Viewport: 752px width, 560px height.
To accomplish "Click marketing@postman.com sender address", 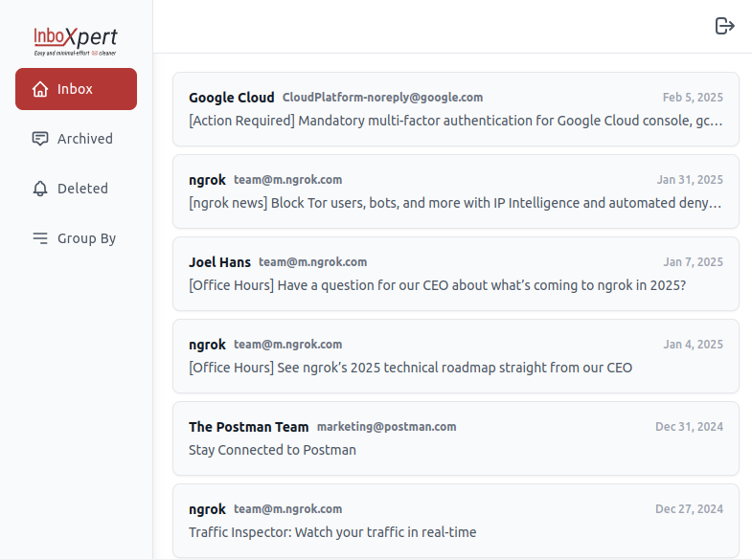I will [x=386, y=427].
